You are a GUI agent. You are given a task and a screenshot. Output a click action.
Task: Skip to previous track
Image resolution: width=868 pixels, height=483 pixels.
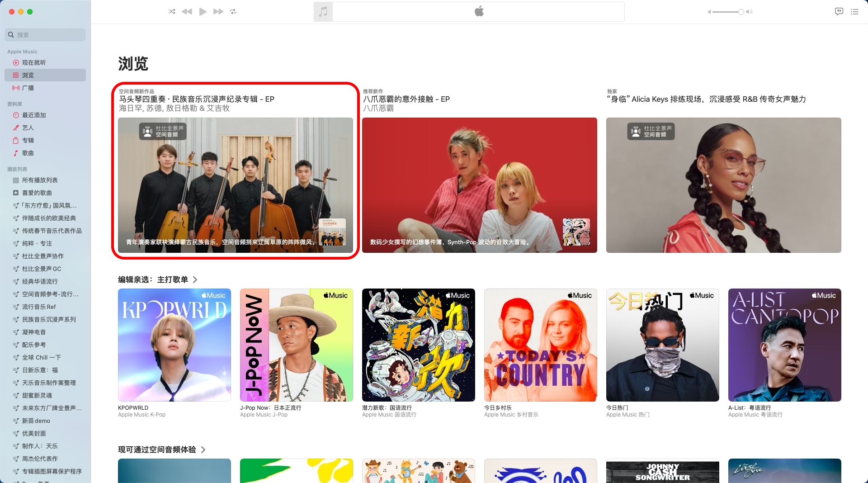tap(187, 12)
